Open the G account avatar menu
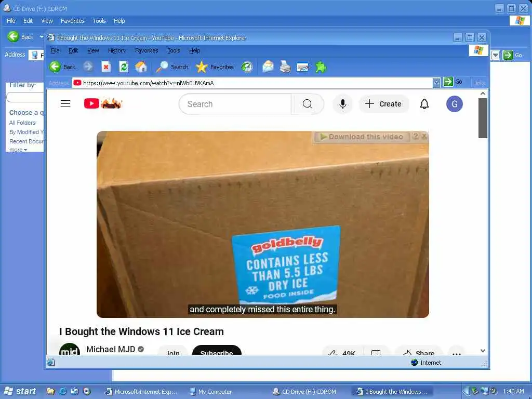 454,104
